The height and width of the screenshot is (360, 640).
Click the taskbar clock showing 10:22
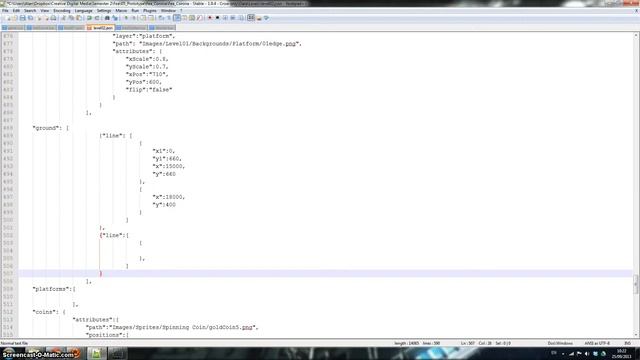[x=621, y=353]
